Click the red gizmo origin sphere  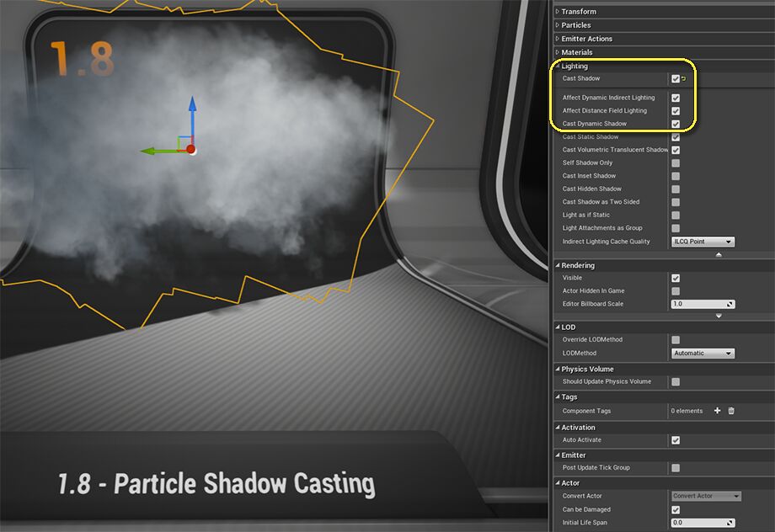point(191,149)
